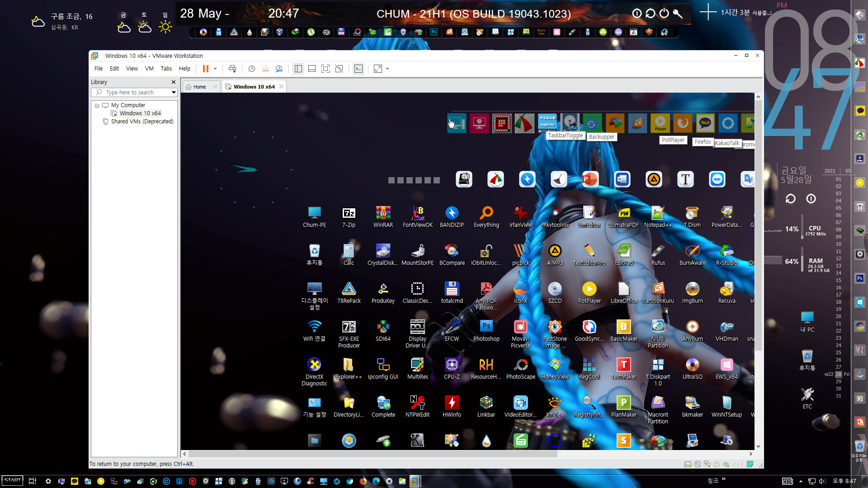Image resolution: width=868 pixels, height=488 pixels.
Task: Open the Edit menu
Action: [x=114, y=69]
